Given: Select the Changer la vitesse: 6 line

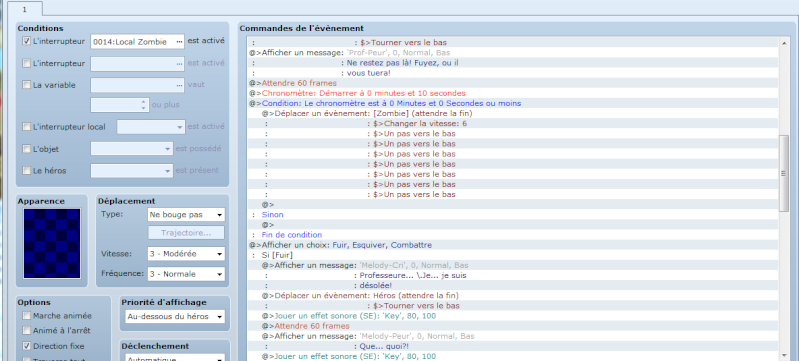Looking at the screenshot, I should (512, 123).
